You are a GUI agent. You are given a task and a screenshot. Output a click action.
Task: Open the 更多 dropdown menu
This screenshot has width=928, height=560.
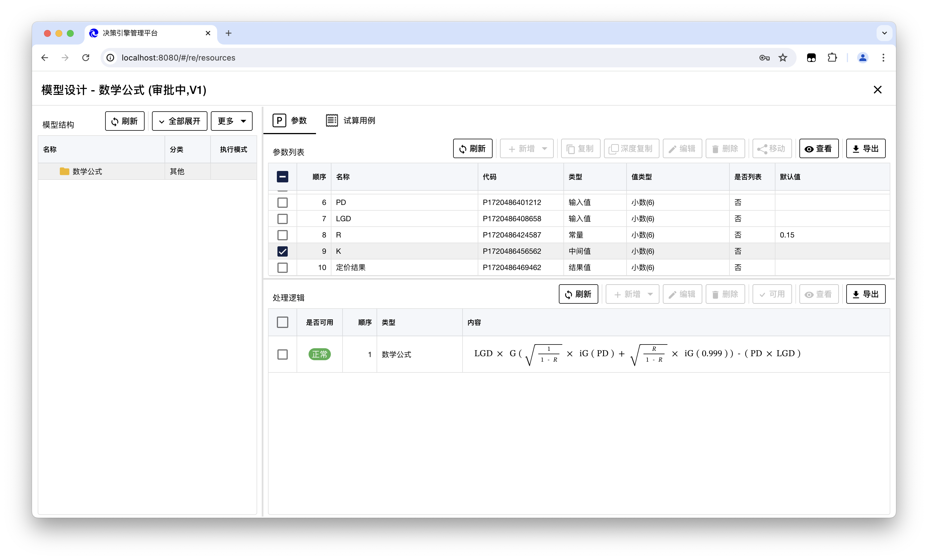click(x=231, y=121)
